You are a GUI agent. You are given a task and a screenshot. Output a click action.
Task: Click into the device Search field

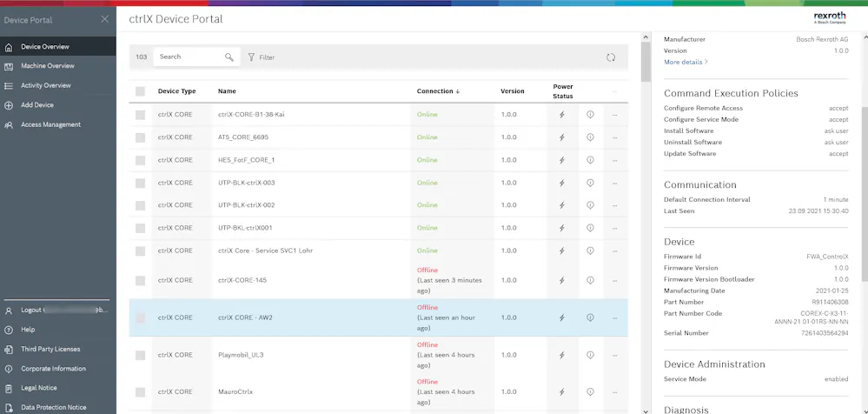pos(190,57)
